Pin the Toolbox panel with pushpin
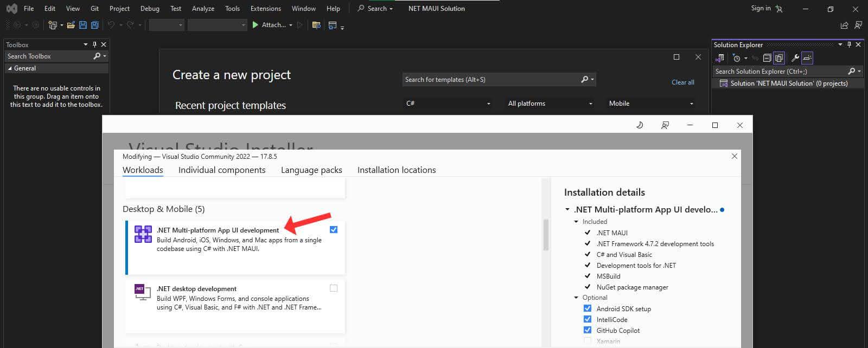 tap(94, 44)
